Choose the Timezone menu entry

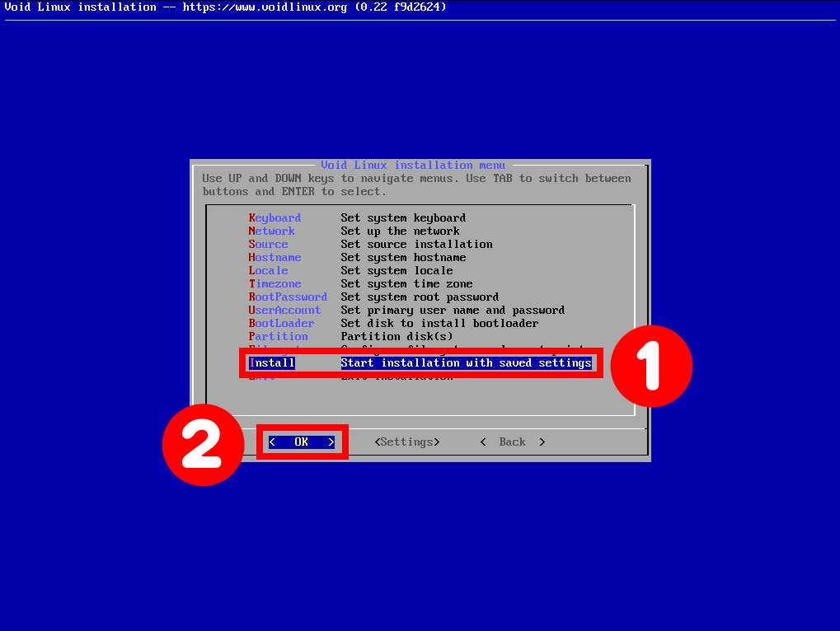tap(360, 283)
